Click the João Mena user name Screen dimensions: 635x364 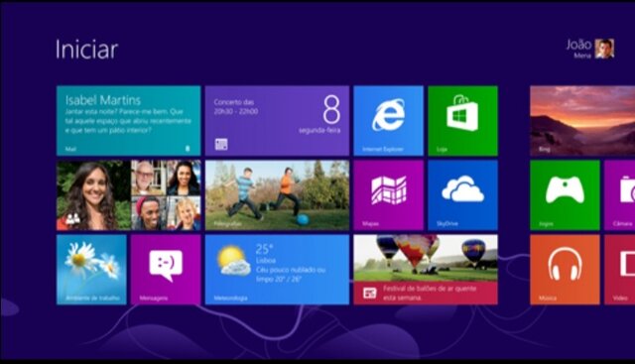(x=579, y=49)
